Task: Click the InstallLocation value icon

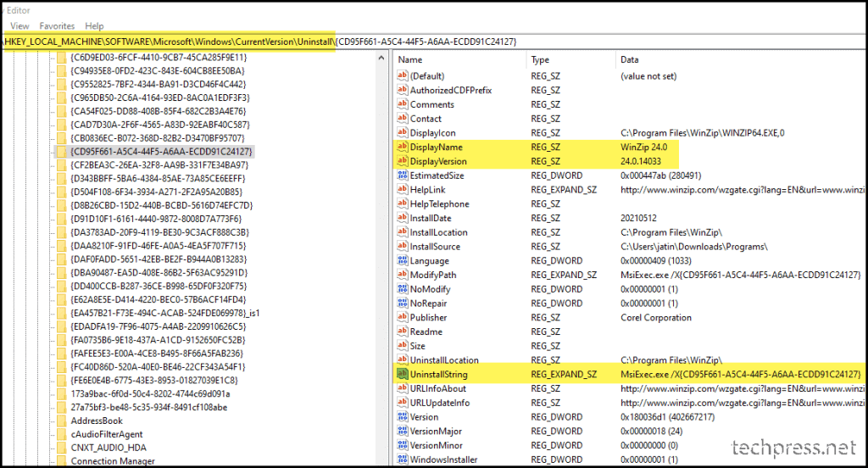Action: tap(403, 232)
